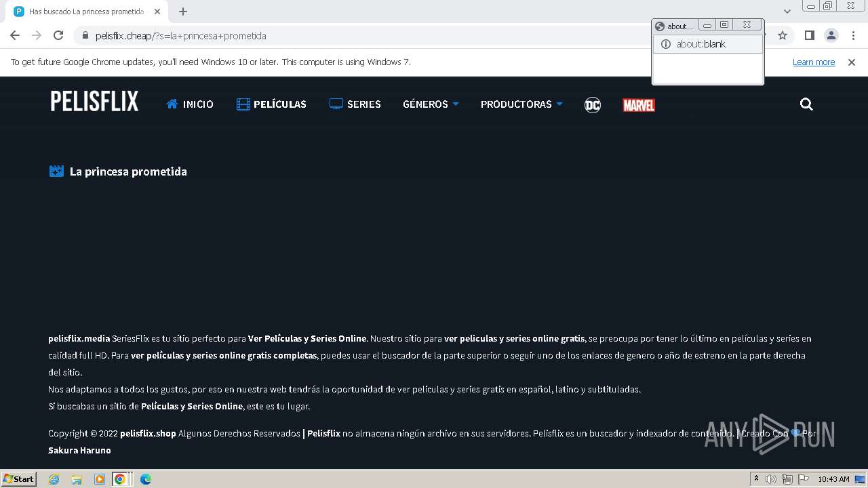This screenshot has width=868, height=488.
Task: Open the MARVEL logo link
Action: [x=639, y=104]
